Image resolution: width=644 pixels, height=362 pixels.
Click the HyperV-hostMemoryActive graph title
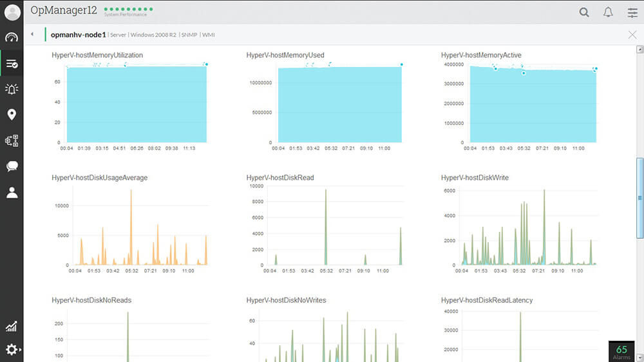pyautogui.click(x=481, y=55)
